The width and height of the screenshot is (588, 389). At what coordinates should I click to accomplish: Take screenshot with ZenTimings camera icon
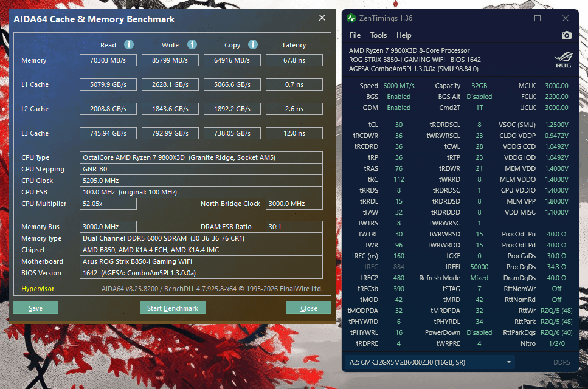(566, 35)
